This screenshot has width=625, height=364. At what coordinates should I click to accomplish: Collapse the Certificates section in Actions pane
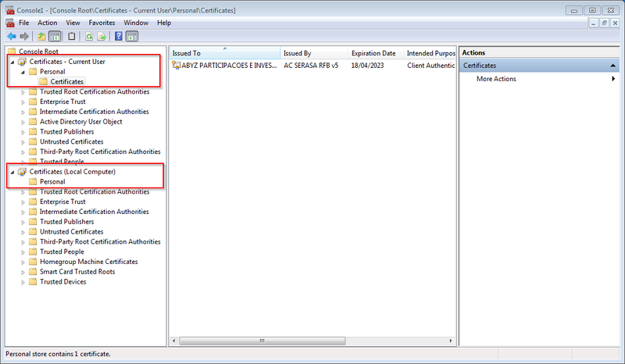tap(612, 66)
